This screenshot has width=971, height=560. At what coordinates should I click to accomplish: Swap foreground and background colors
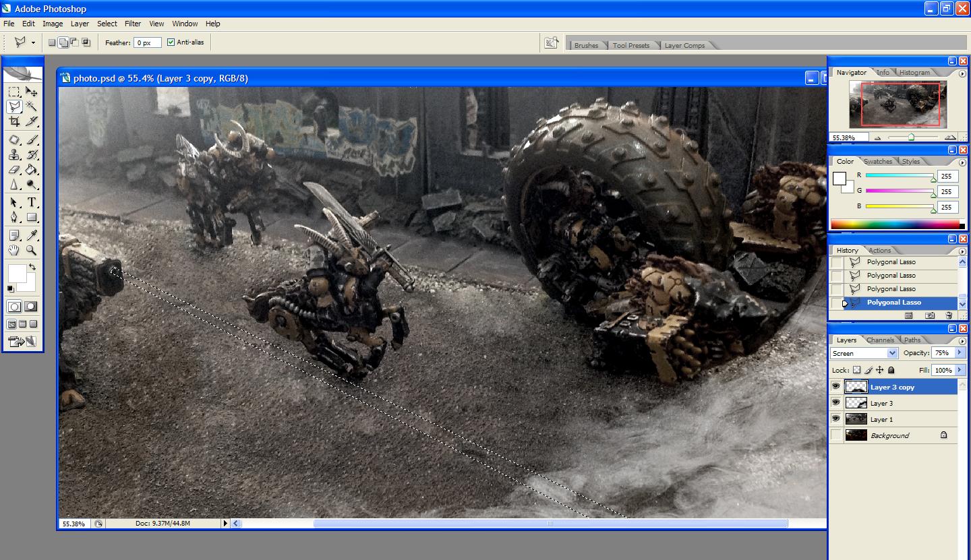point(32,268)
